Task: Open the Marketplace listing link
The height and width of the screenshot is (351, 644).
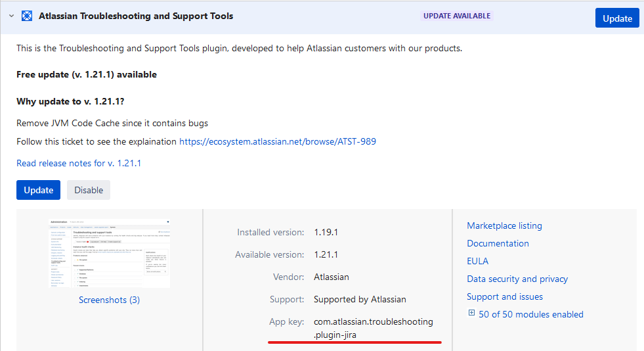Action: [504, 225]
